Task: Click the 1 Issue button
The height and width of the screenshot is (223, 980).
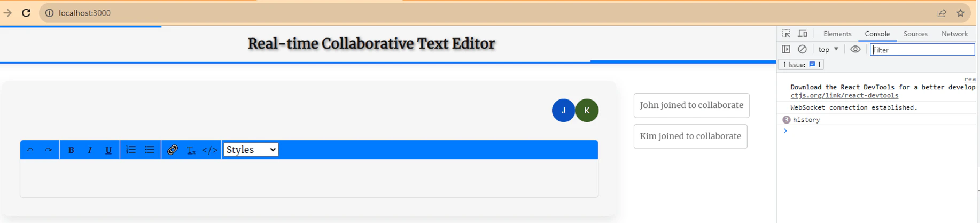Action: (801, 65)
